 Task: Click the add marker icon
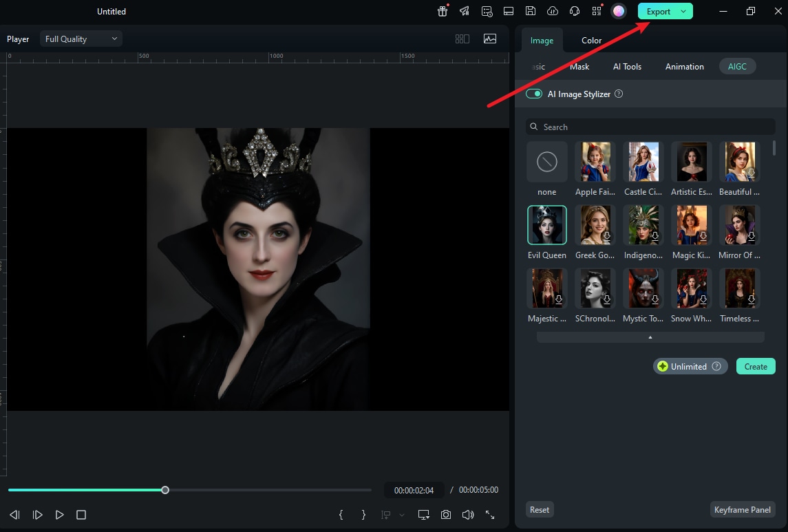click(x=386, y=514)
